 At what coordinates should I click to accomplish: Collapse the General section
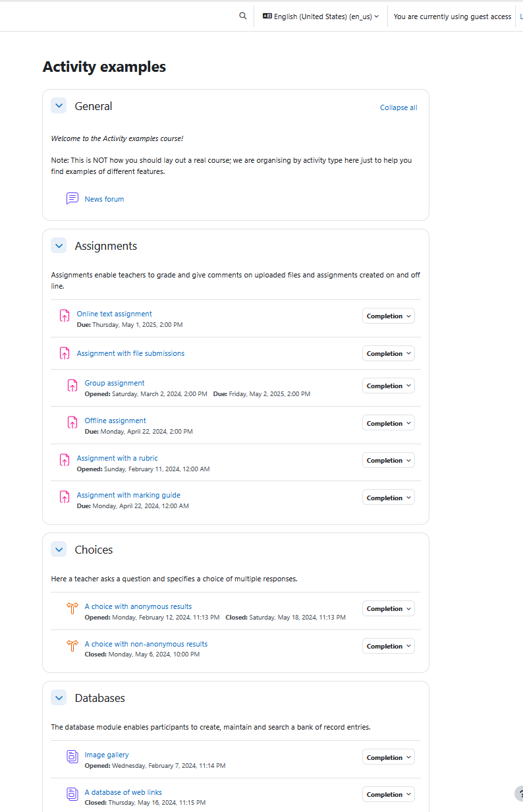tap(59, 105)
